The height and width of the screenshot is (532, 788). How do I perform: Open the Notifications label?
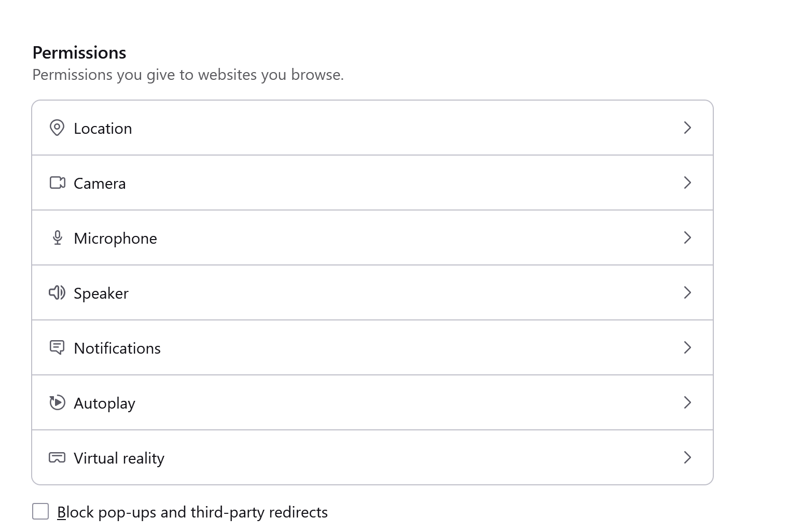117,348
